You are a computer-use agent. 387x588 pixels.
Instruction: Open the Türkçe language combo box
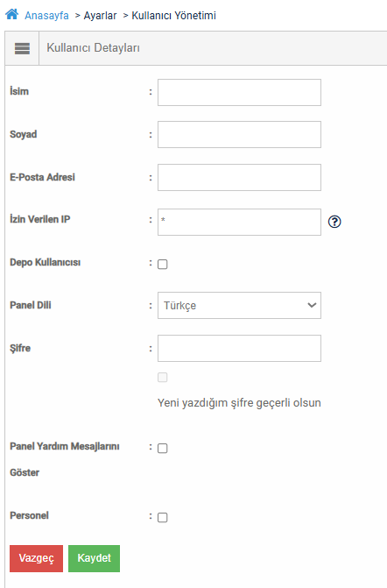[x=239, y=305]
